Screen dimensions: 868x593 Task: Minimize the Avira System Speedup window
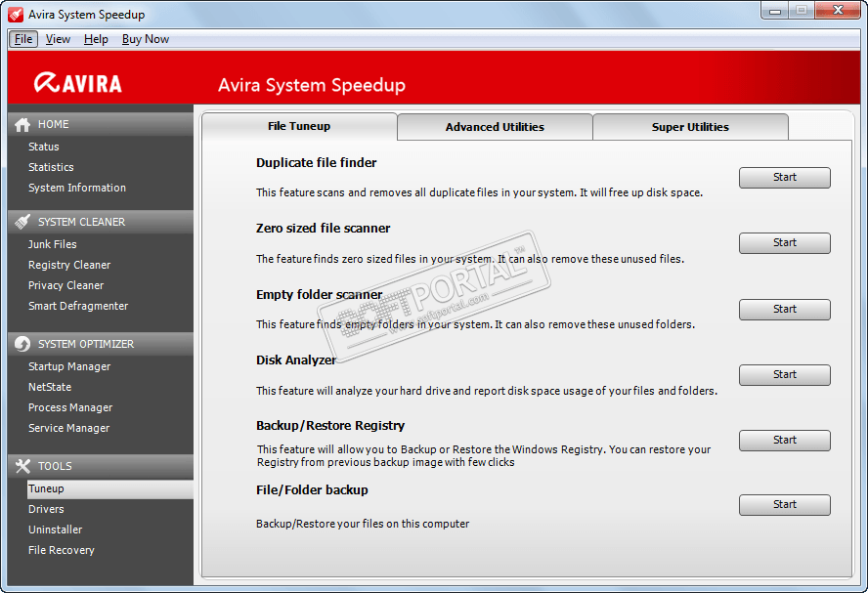tap(775, 11)
